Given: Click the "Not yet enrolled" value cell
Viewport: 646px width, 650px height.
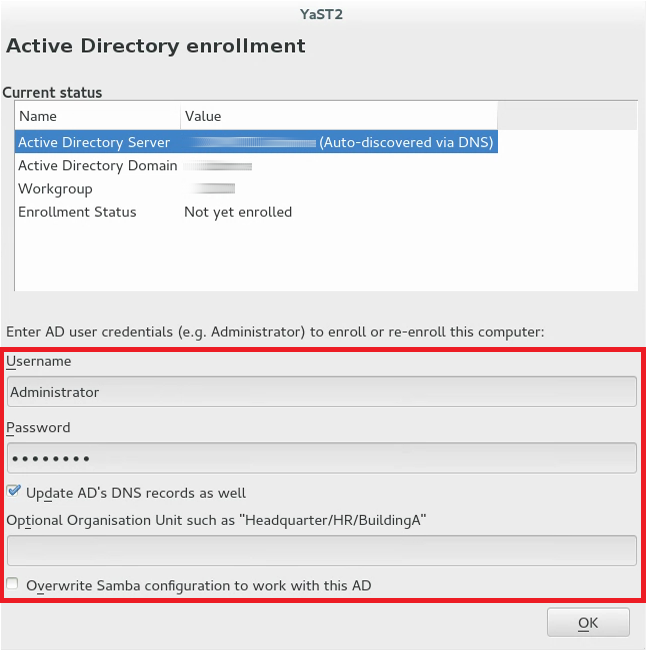Looking at the screenshot, I should pyautogui.click(x=238, y=212).
